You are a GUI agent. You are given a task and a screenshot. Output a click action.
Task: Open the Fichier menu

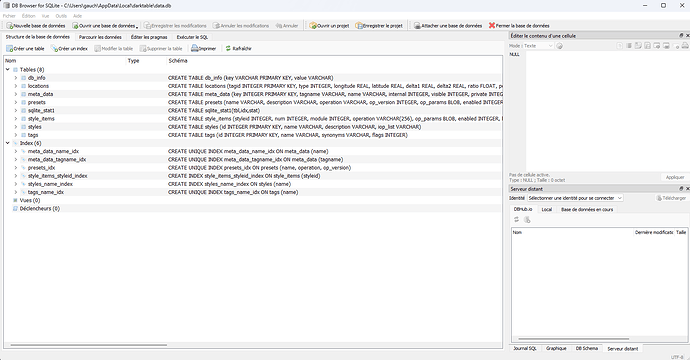pyautogui.click(x=9, y=16)
